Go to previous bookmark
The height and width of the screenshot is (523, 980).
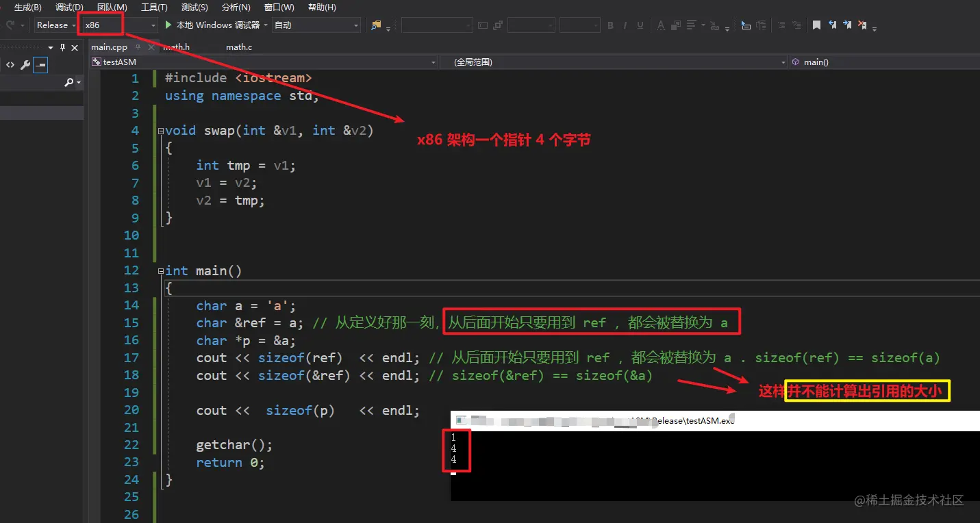pos(832,25)
